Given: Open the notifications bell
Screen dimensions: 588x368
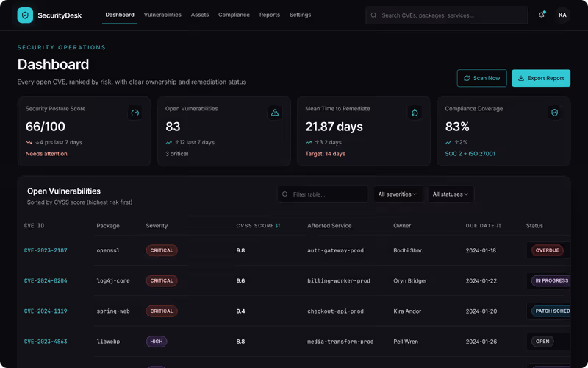Looking at the screenshot, I should [542, 15].
